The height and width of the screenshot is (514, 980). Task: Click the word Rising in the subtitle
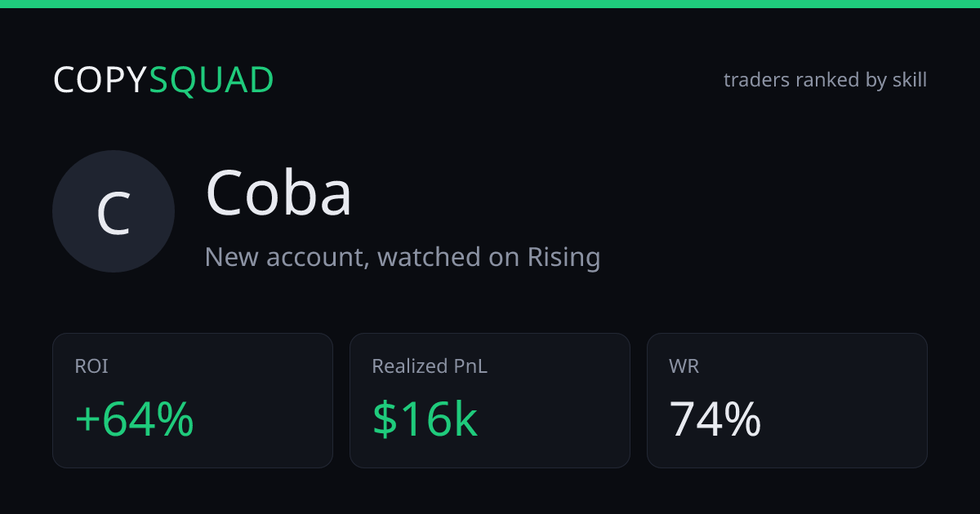click(563, 257)
